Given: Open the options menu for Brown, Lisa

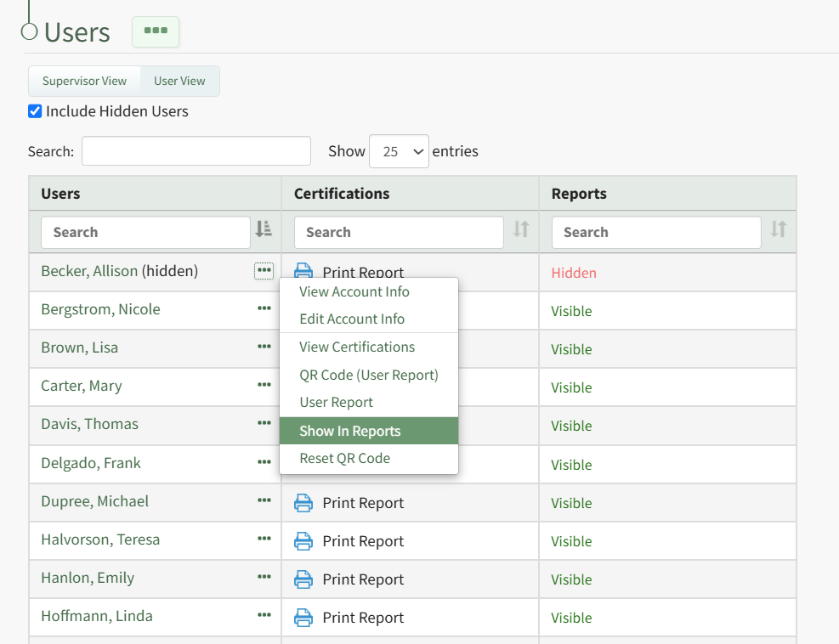Looking at the screenshot, I should point(264,347).
